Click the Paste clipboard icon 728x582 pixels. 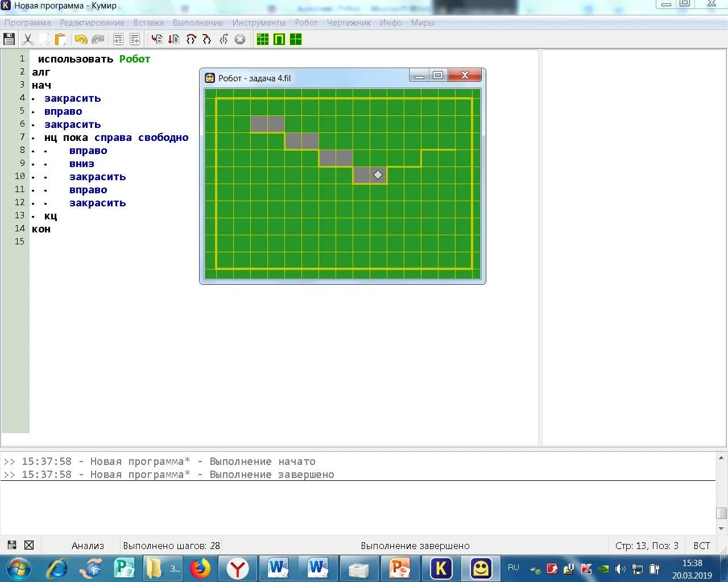coord(60,39)
